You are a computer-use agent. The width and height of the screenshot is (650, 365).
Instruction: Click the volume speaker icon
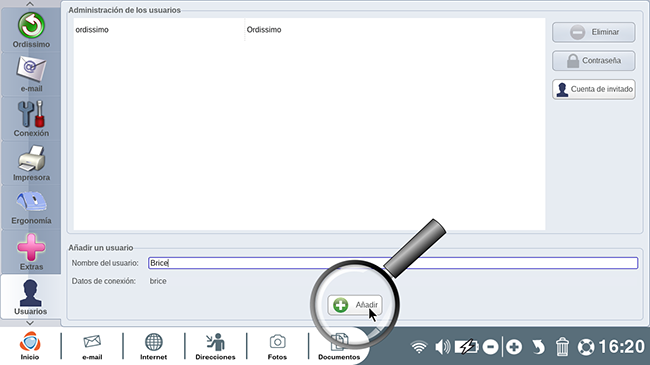pyautogui.click(x=442, y=347)
